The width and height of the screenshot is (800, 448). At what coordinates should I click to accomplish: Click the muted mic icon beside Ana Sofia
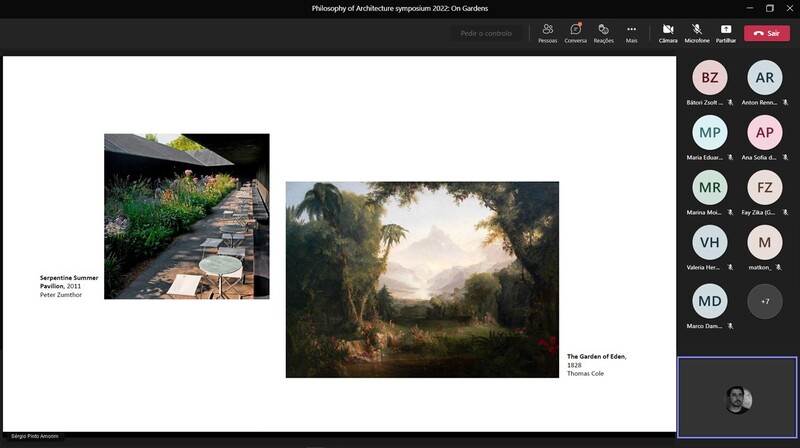tap(785, 158)
